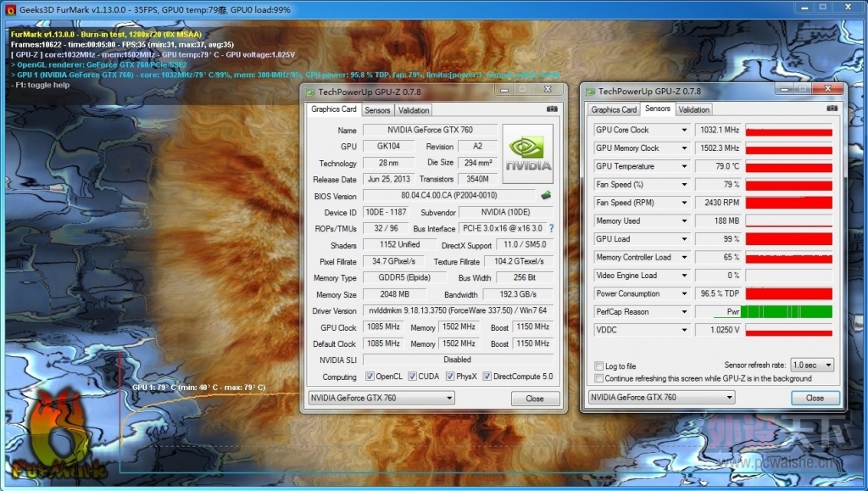Open GPU selector dropdown in Graphics Card window

pyautogui.click(x=381, y=398)
